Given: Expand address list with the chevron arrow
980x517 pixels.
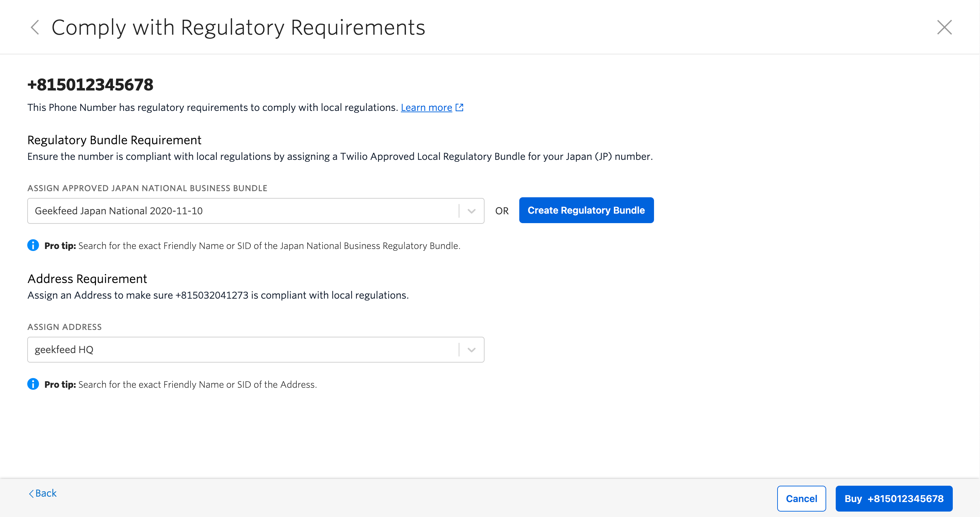Looking at the screenshot, I should point(471,350).
